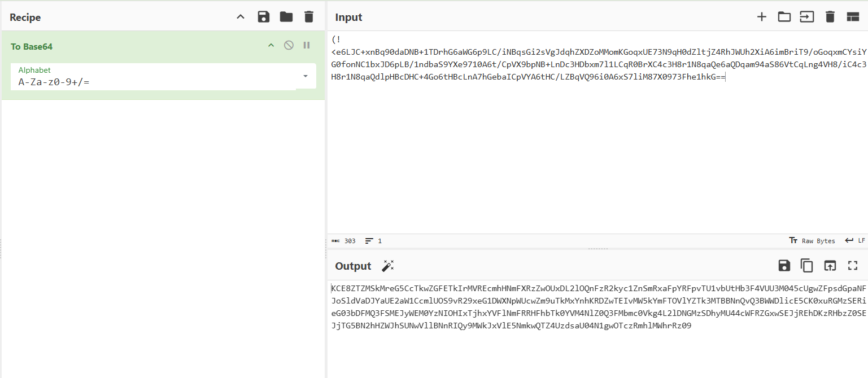Set breakpoint on To Base64
This screenshot has height=378, width=868.
click(307, 45)
